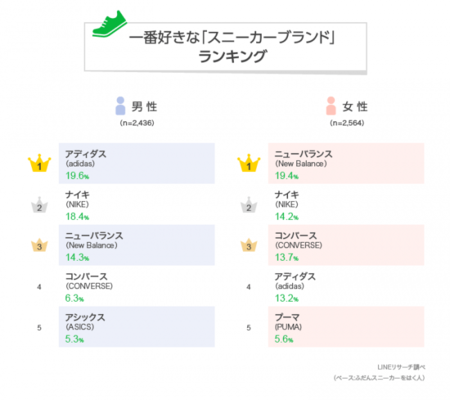Viewport: 450px width, 400px height.
Task: Select the men's adidas 19.6% row
Action: (137, 163)
